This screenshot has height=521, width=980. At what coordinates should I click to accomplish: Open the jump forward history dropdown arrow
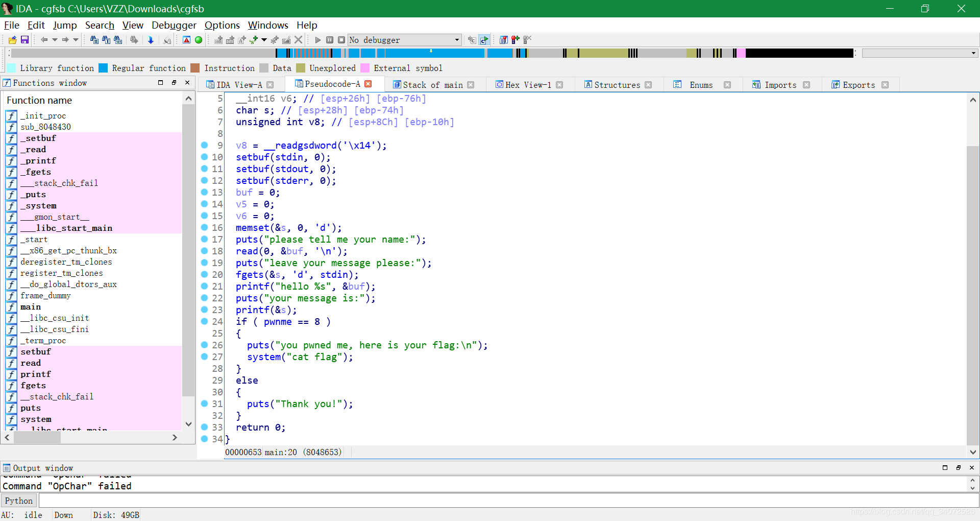(x=76, y=40)
